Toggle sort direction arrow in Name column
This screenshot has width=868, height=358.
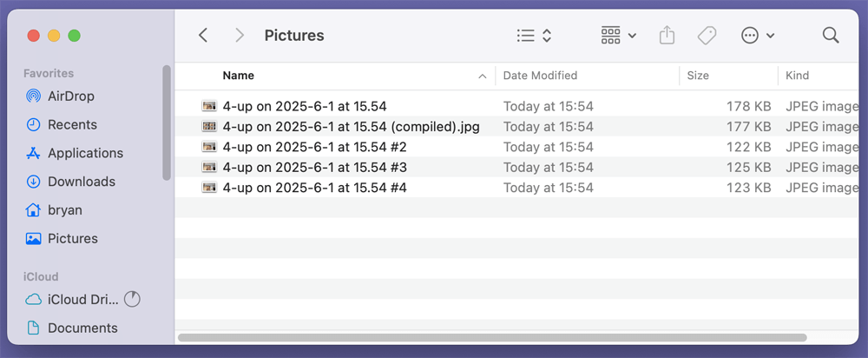[x=482, y=76]
